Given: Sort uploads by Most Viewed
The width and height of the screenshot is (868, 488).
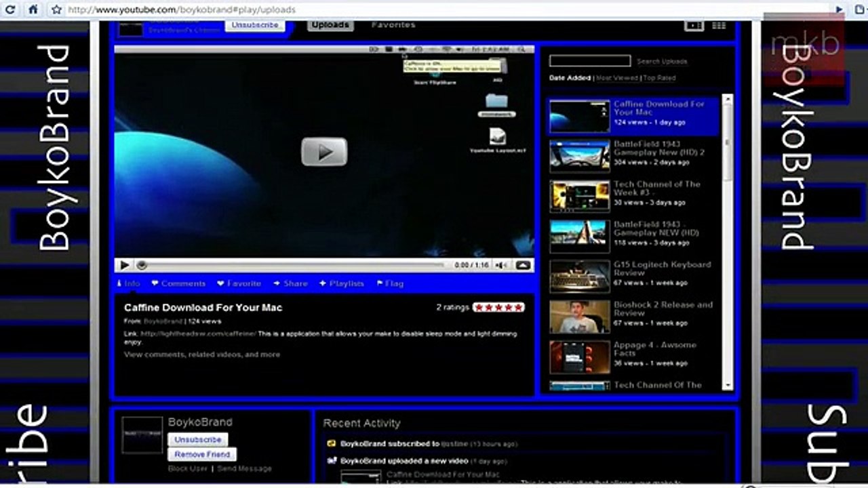Looking at the screenshot, I should [617, 78].
